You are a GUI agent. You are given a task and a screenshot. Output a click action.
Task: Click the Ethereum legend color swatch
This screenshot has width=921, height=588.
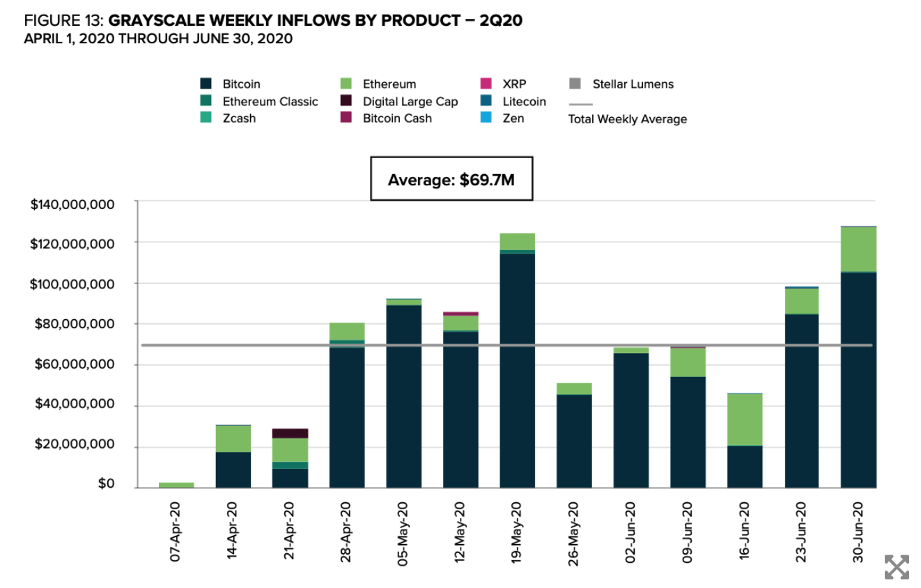[345, 84]
